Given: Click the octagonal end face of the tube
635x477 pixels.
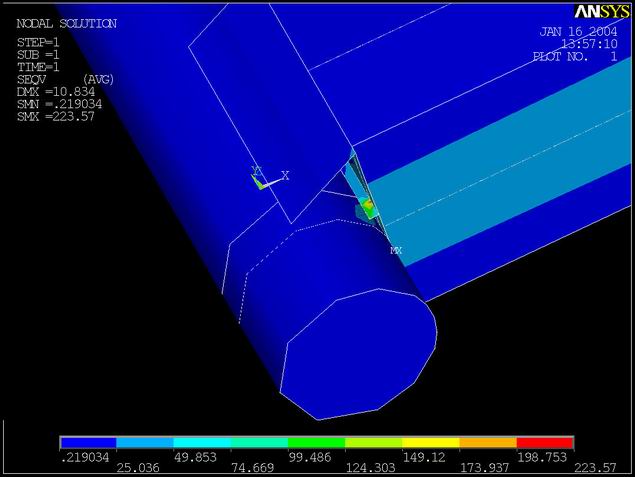Looking at the screenshot, I should pos(358,354).
